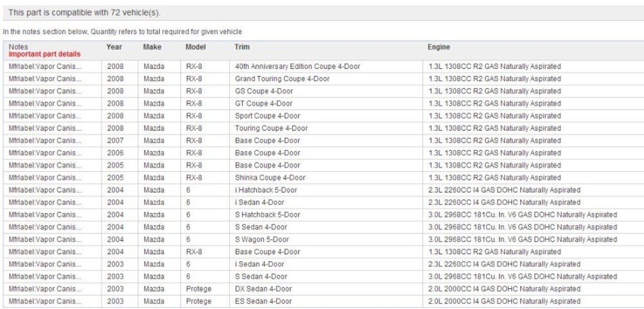Click the 'Important part details' red label
The width and height of the screenshot is (644, 309).
point(44,54)
